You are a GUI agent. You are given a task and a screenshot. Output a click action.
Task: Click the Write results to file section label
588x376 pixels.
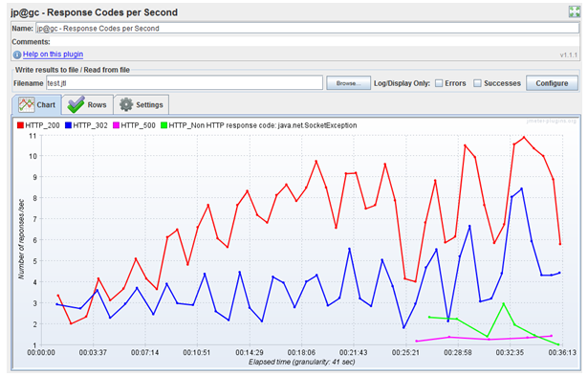(73, 70)
